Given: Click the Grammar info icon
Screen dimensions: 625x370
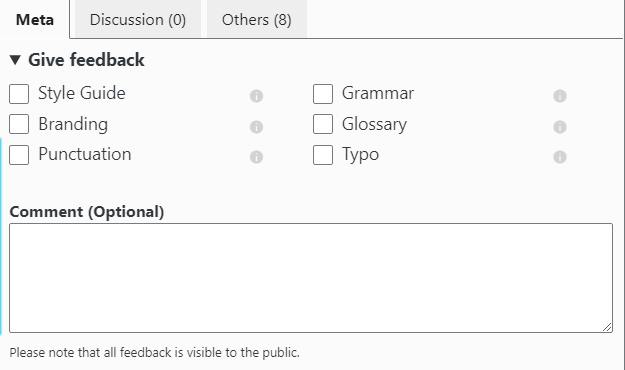Looking at the screenshot, I should tap(560, 96).
